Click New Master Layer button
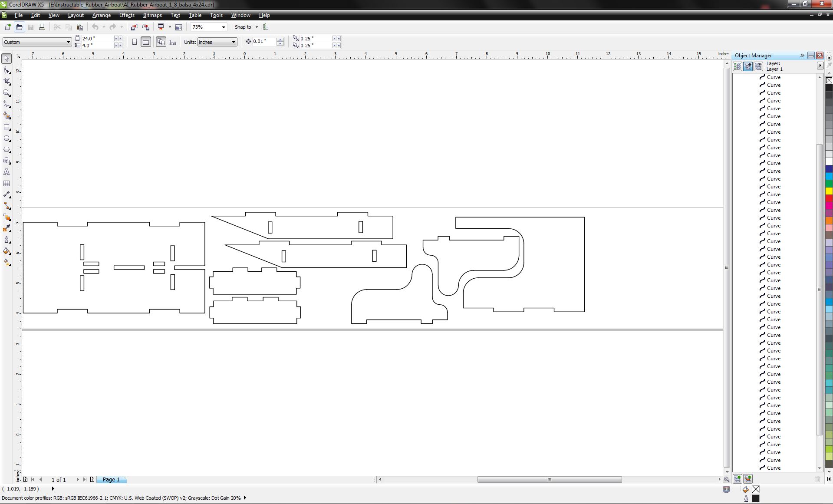833x504 pixels. click(747, 479)
